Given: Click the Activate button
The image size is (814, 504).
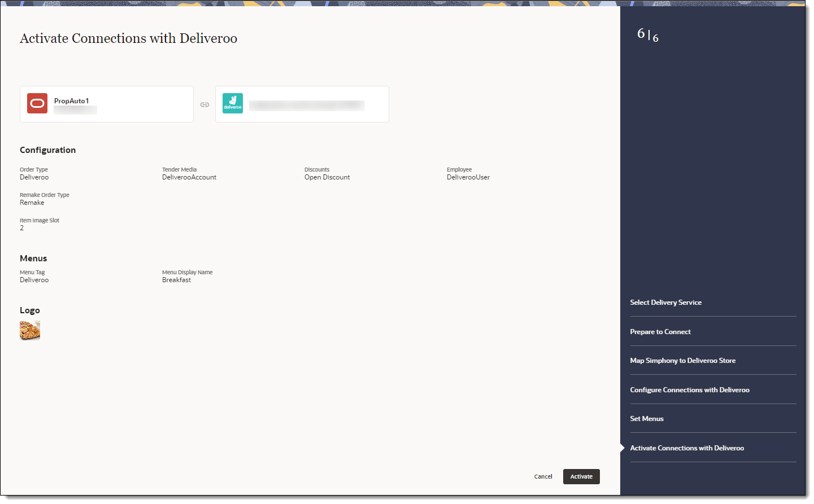Looking at the screenshot, I should click(x=581, y=476).
